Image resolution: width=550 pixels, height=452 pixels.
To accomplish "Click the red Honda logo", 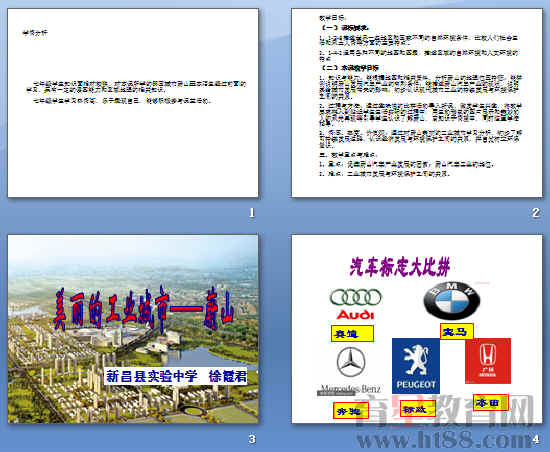I will click(488, 361).
